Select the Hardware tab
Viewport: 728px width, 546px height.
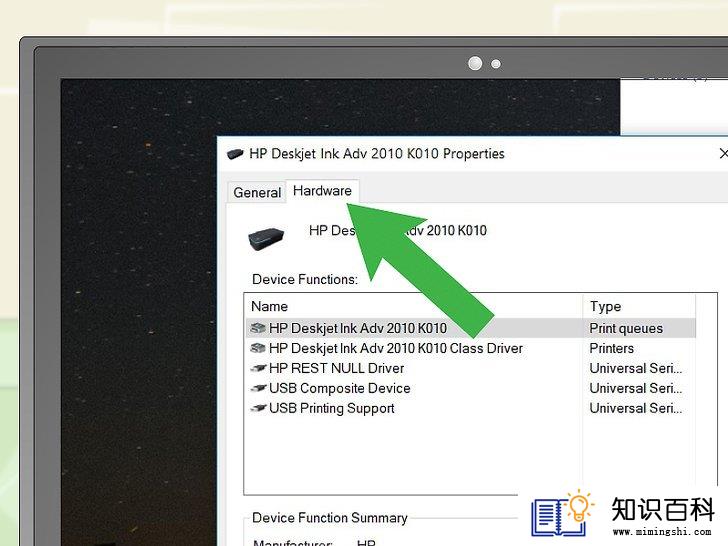pyautogui.click(x=322, y=191)
